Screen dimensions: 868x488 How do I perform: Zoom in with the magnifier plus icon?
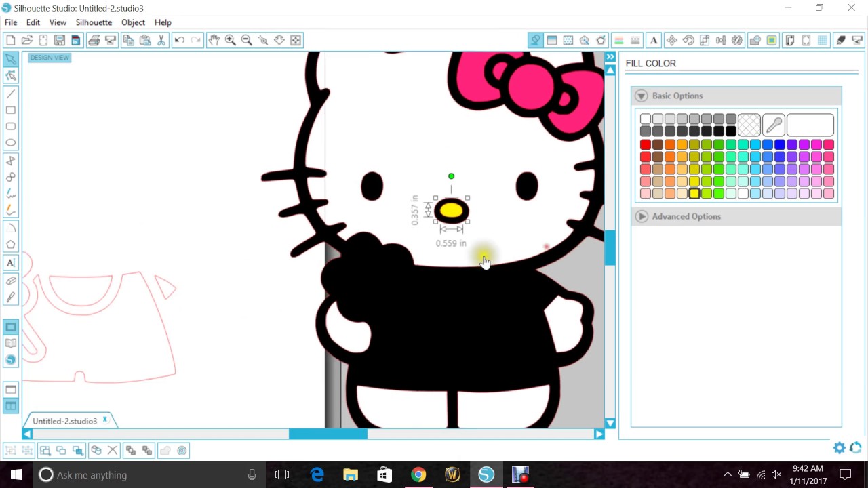231,41
